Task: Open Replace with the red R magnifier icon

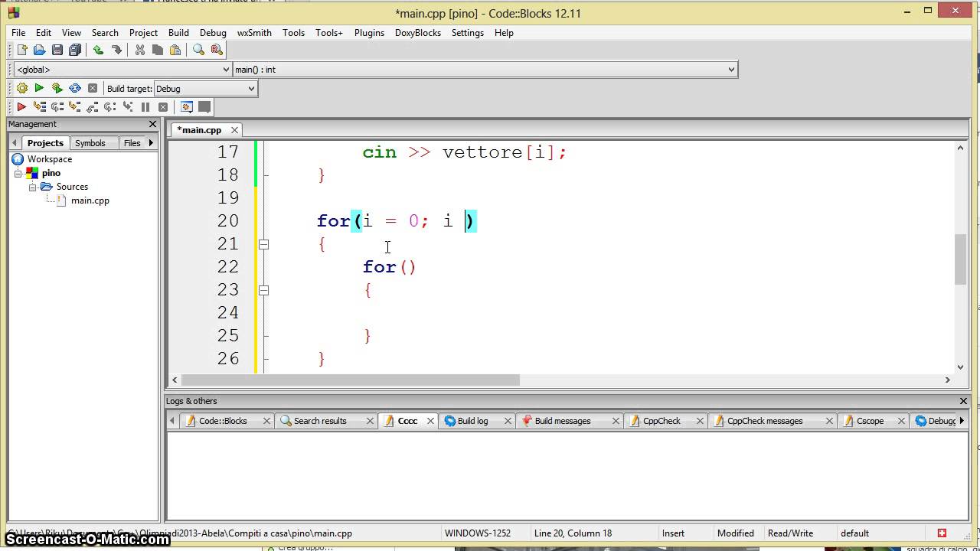Action: [x=217, y=50]
